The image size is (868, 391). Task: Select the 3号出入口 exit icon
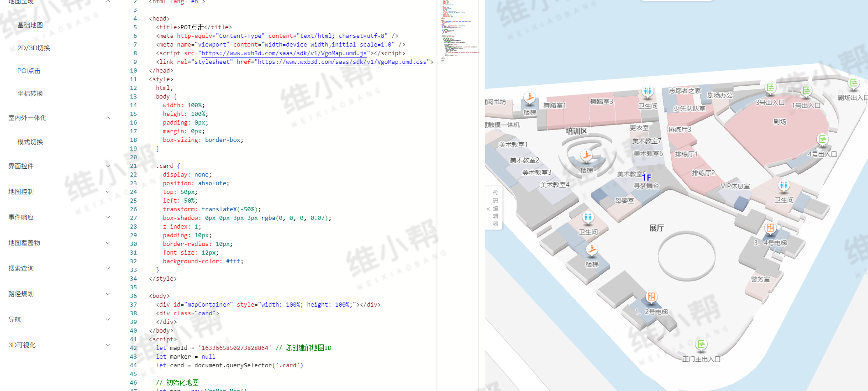[770, 88]
